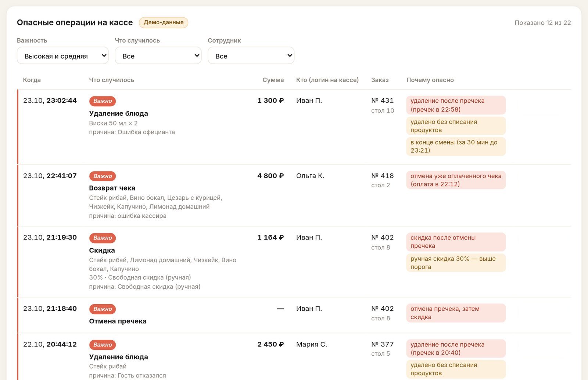Click the Сумма column header

(x=273, y=80)
